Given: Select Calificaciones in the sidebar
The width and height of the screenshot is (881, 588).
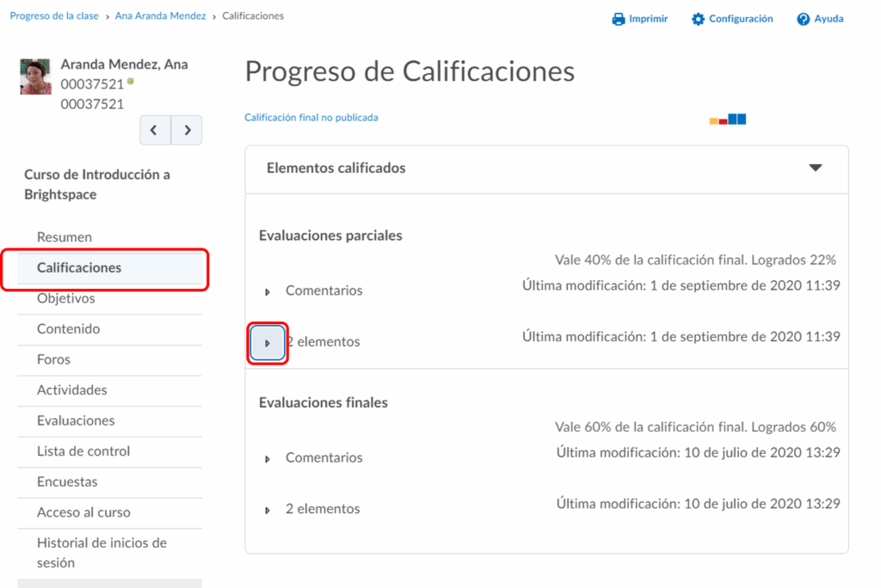Looking at the screenshot, I should tap(79, 267).
